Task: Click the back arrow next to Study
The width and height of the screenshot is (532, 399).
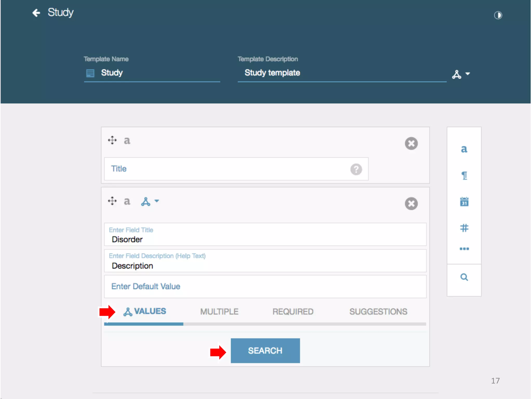Action: 36,13
